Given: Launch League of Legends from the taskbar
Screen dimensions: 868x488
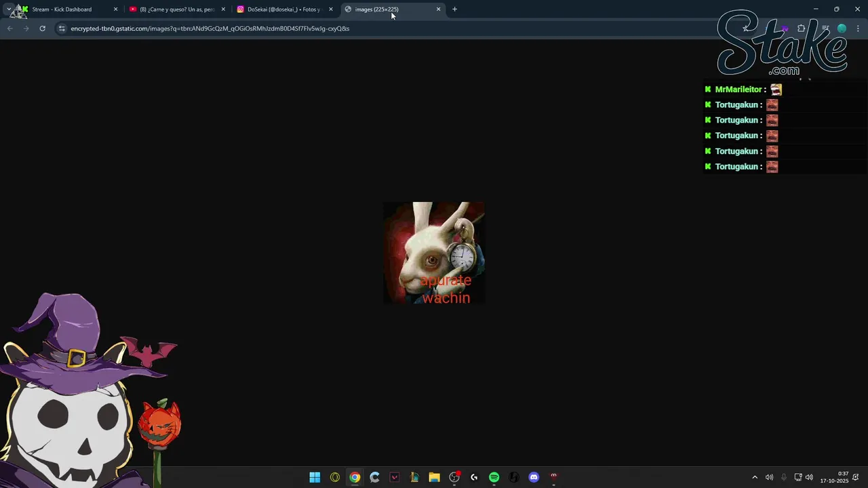Looking at the screenshot, I should click(414, 477).
